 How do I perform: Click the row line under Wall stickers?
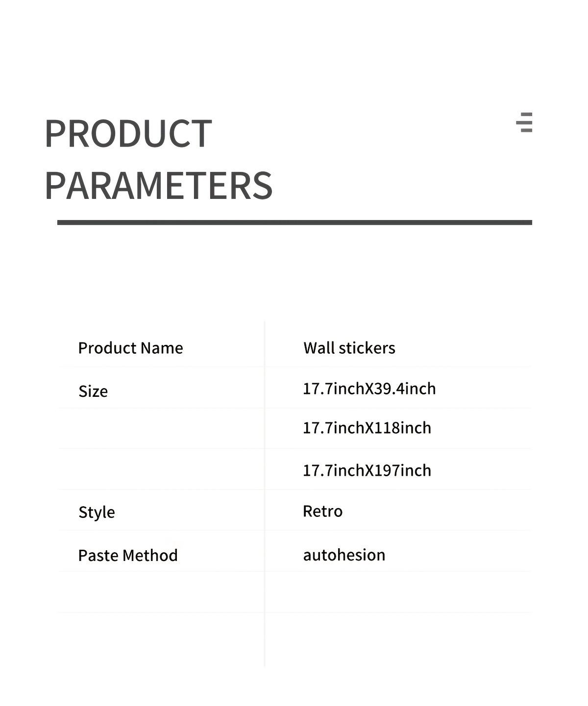[397, 367]
